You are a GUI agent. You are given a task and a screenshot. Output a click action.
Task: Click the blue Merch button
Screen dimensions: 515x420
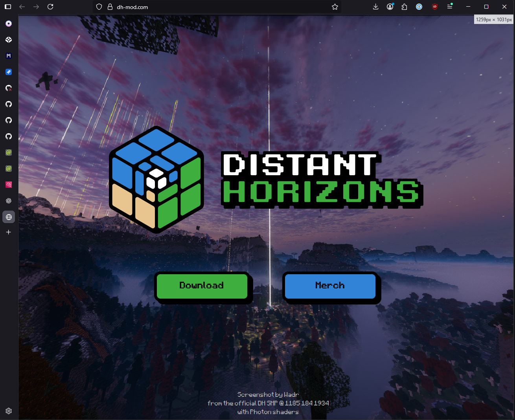coord(330,286)
